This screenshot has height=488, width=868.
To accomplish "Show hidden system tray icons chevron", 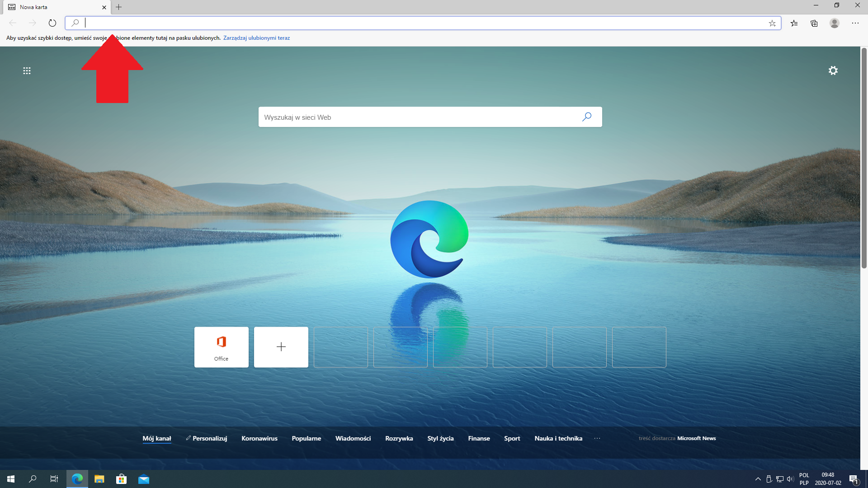I will (758, 479).
